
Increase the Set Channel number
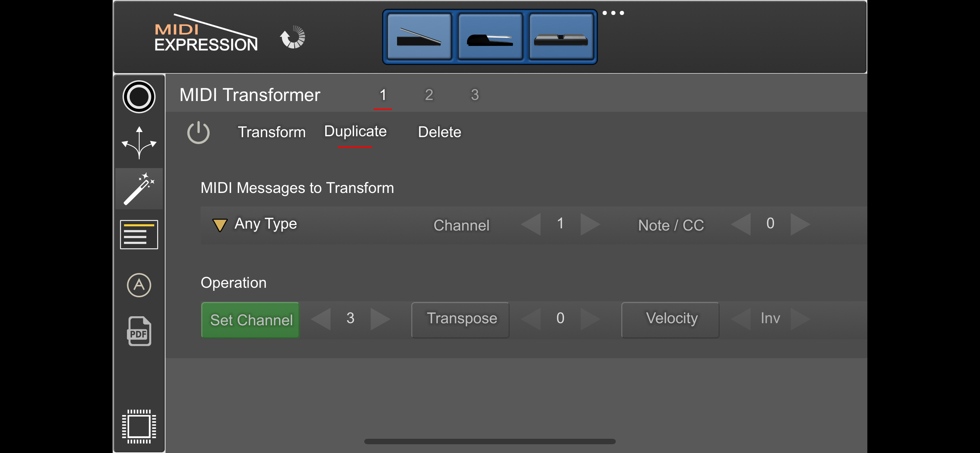(380, 319)
